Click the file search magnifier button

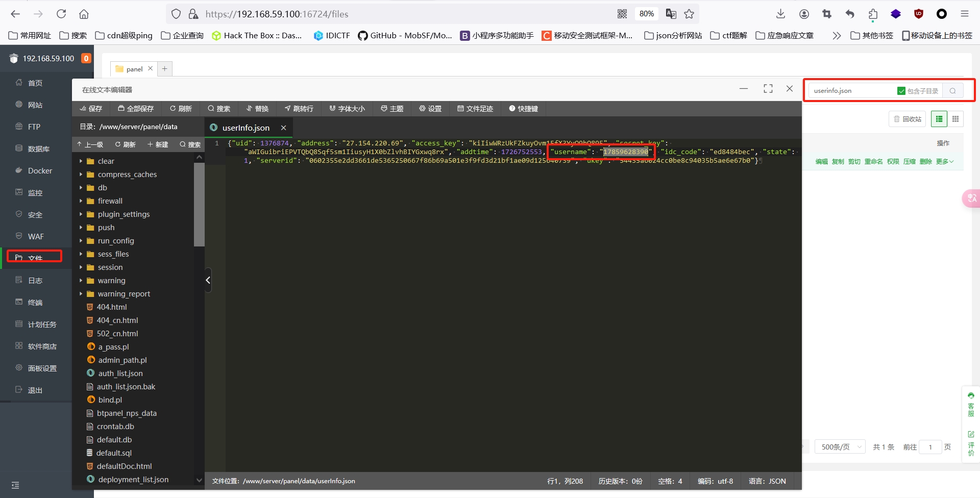tap(952, 91)
